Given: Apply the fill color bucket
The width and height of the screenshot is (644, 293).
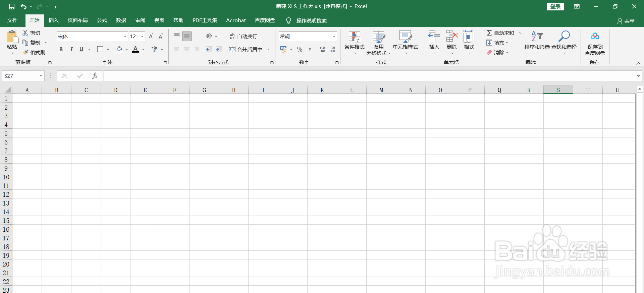Looking at the screenshot, I should coord(119,49).
